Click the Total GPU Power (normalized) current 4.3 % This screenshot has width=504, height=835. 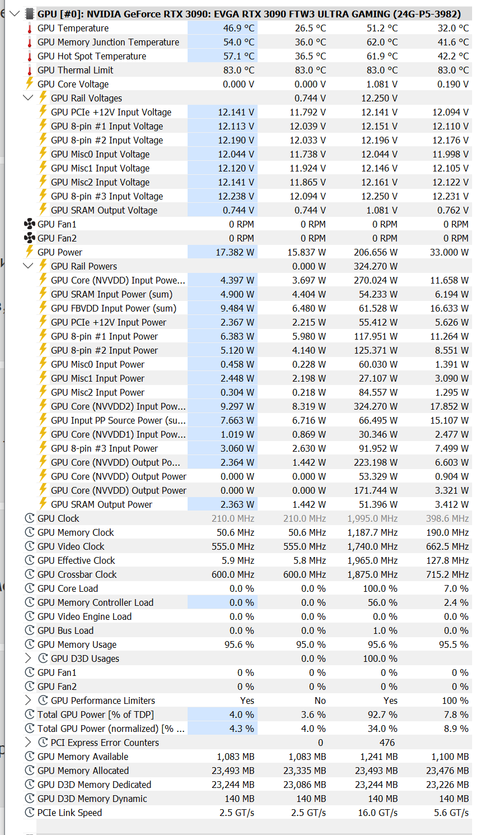click(x=242, y=729)
